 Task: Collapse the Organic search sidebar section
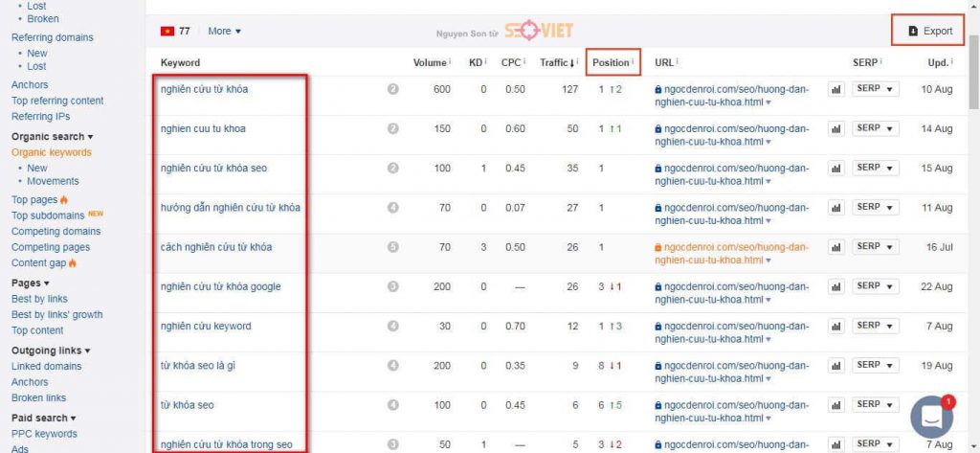[52, 136]
